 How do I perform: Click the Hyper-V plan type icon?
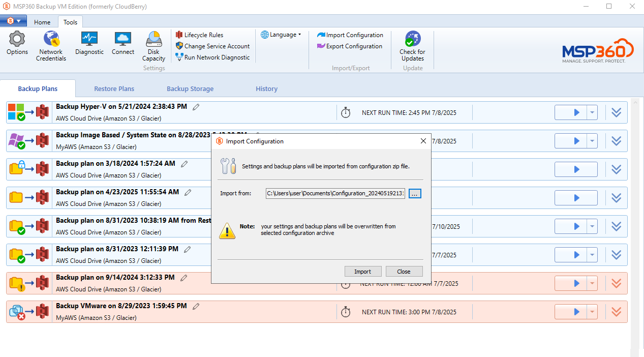point(16,112)
